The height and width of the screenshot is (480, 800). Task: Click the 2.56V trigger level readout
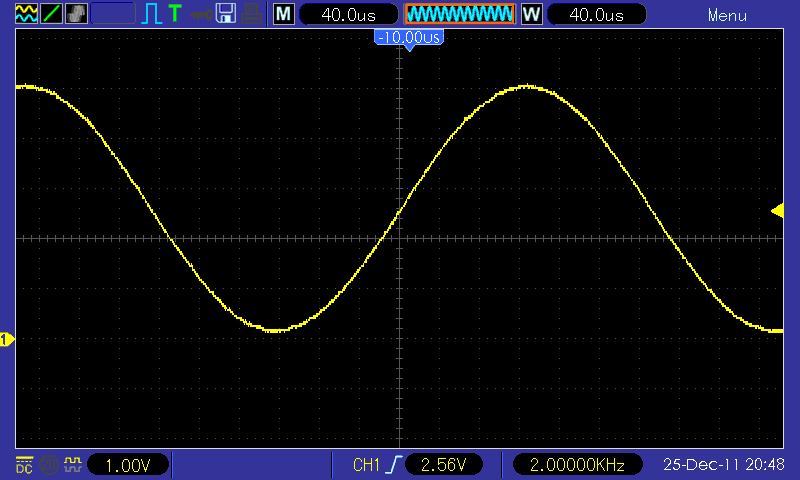click(444, 465)
